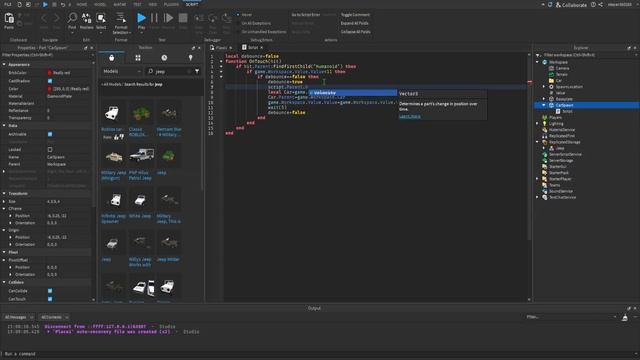Toggle the Archivable checkbox
This screenshot has height=360, width=640.
(50, 134)
